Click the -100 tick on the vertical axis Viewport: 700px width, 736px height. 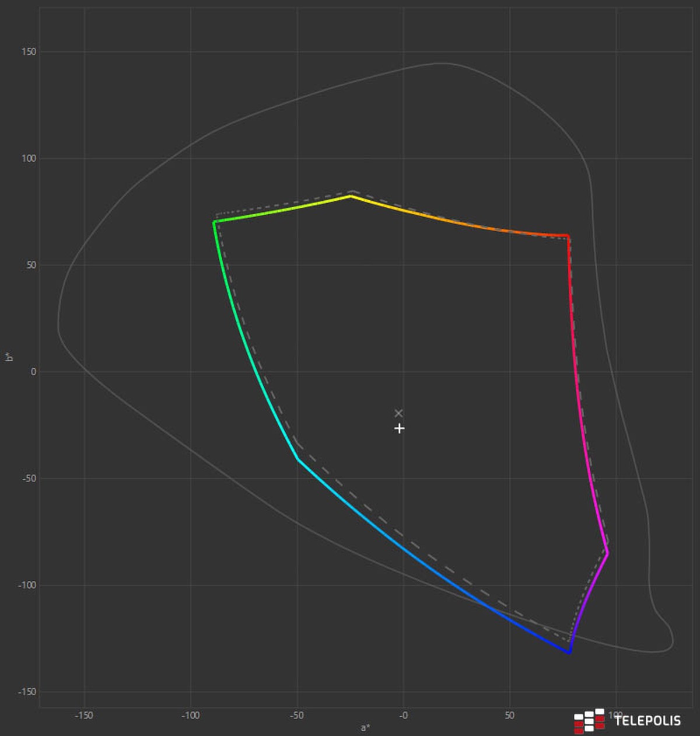(x=26, y=585)
